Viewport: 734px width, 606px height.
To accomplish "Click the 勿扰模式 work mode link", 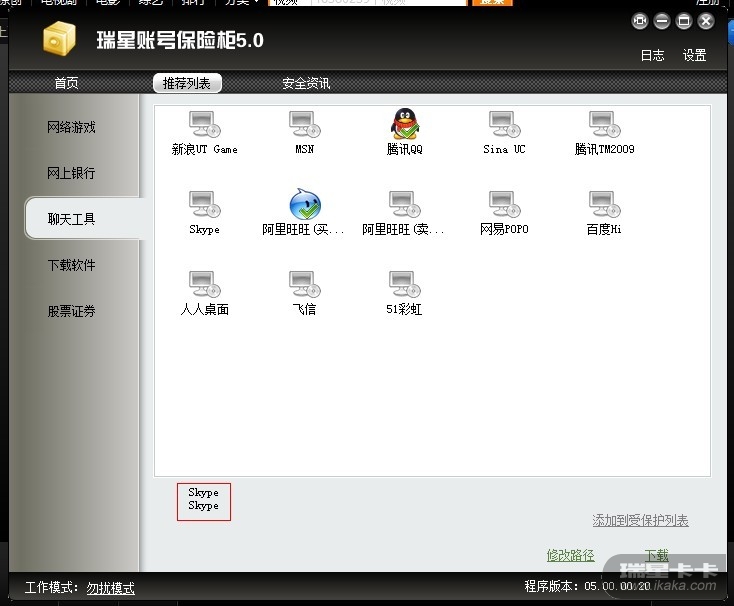I will (110, 588).
